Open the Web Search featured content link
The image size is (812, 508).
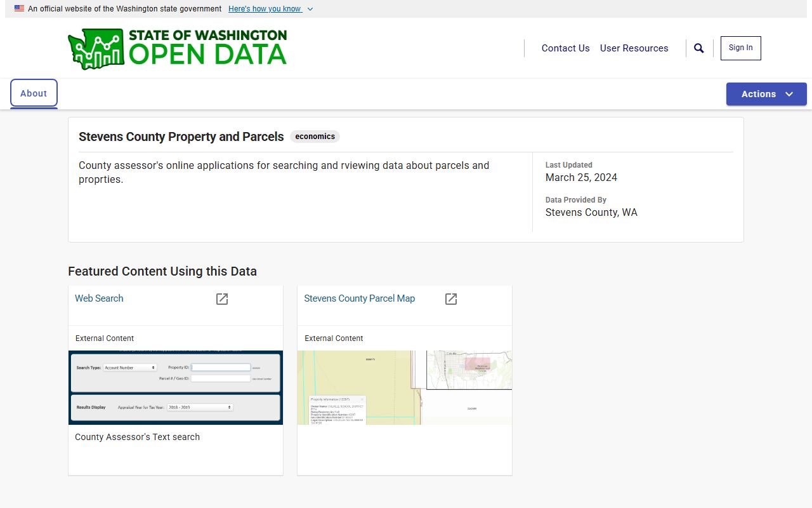pos(99,298)
